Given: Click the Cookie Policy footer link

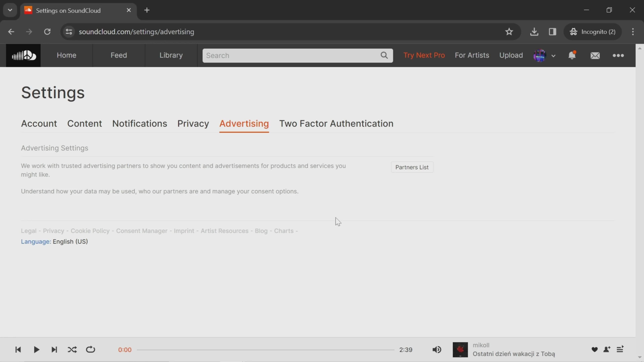Looking at the screenshot, I should [90, 230].
